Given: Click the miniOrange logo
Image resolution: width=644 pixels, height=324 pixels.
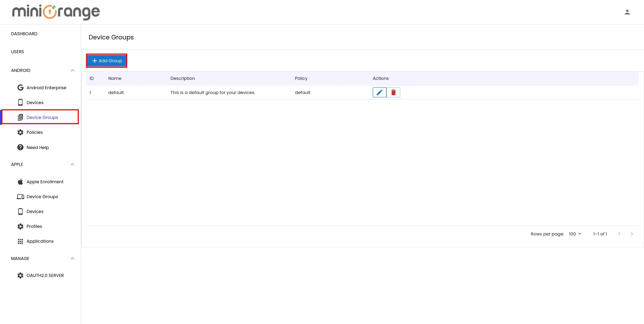Looking at the screenshot, I should tap(56, 12).
